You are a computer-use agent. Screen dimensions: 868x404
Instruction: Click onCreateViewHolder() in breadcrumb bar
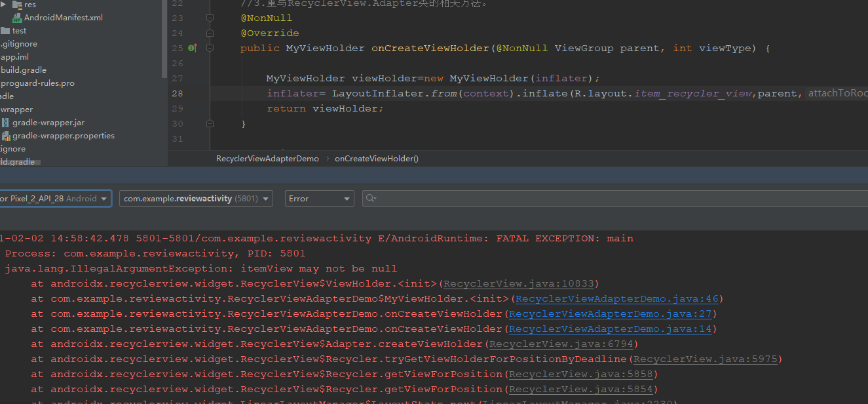pos(377,159)
